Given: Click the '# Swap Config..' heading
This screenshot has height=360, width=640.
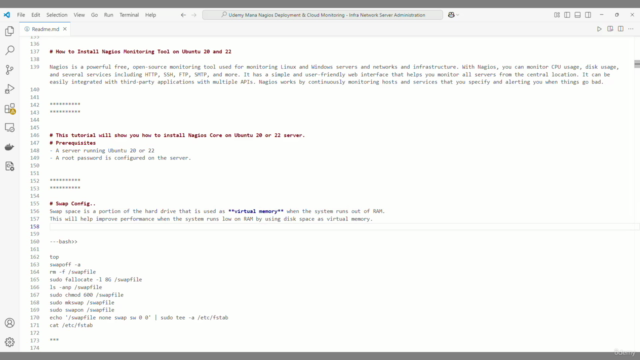Looking at the screenshot, I should (x=73, y=204).
